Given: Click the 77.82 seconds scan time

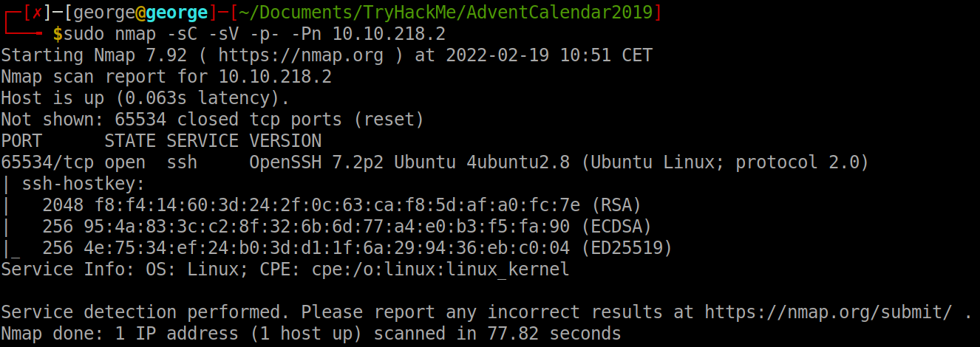Looking at the screenshot, I should [x=559, y=333].
